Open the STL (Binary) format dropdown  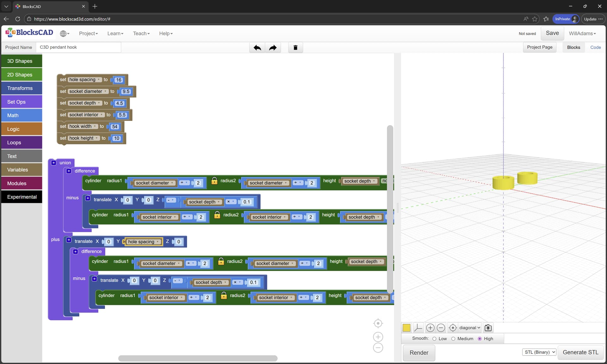point(539,352)
